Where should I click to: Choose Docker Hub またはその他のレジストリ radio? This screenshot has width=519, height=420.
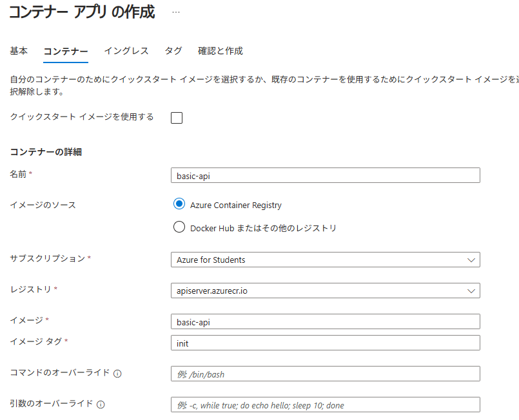point(179,227)
